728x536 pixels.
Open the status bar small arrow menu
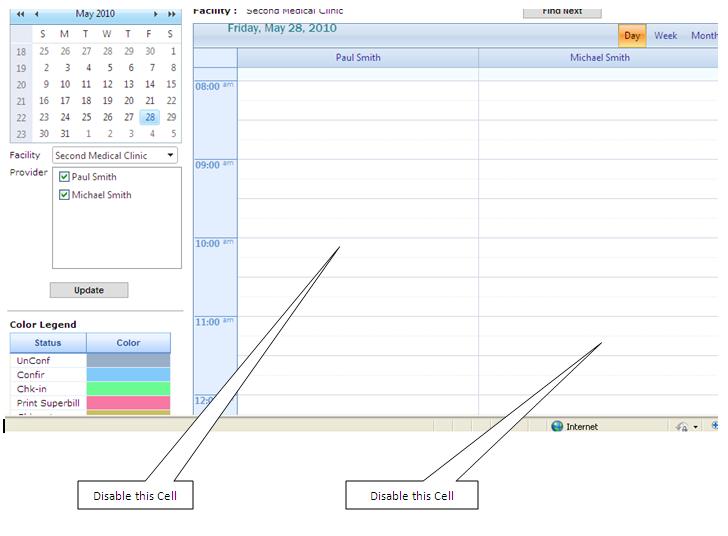pos(695,427)
